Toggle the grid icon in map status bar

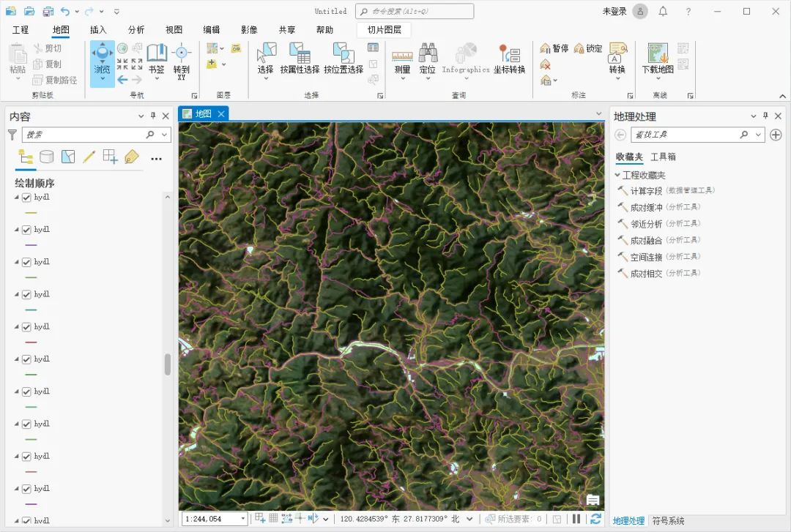tap(273, 518)
